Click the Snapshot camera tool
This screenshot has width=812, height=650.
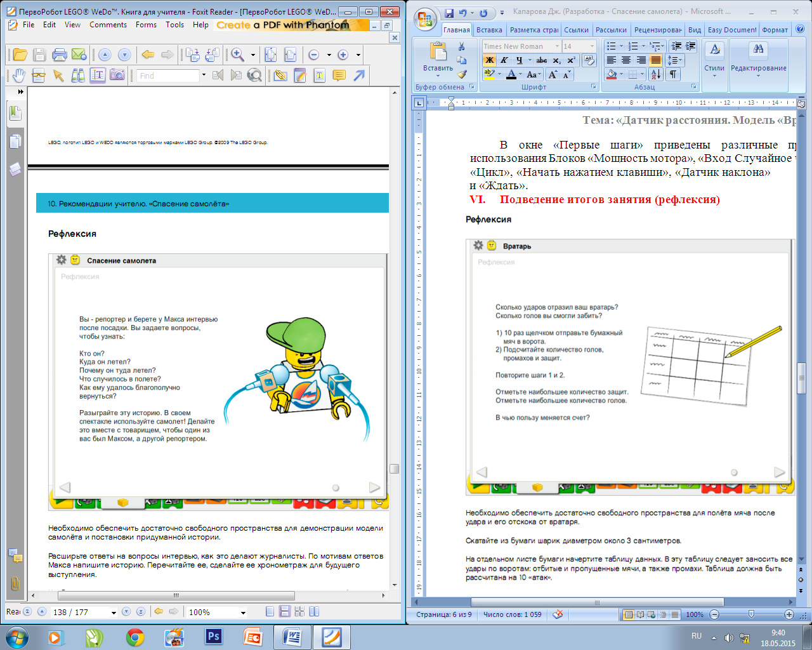point(117,75)
